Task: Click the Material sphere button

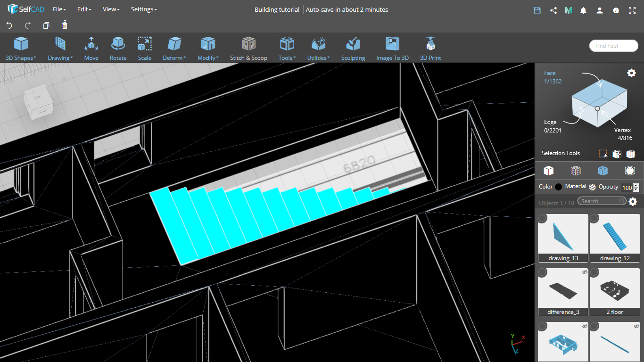Action: 592,187
